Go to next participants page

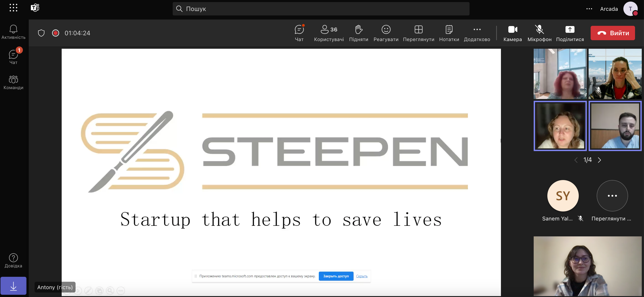(599, 160)
